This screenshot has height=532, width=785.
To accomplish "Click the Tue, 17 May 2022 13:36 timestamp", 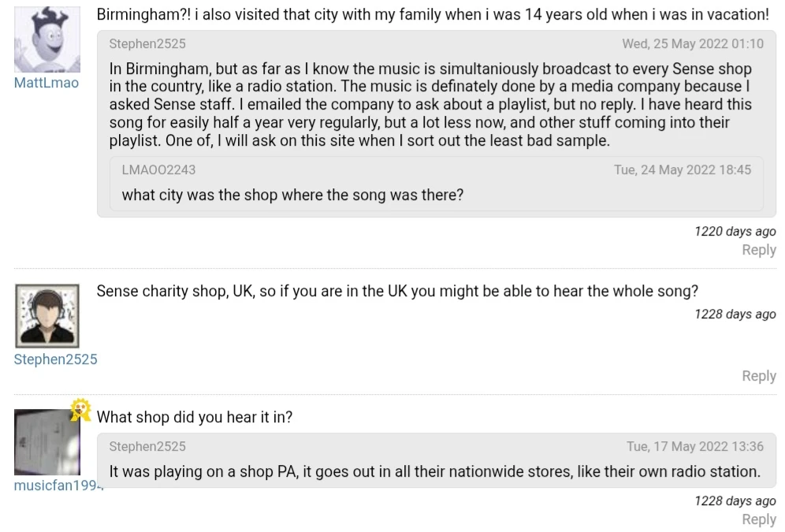I will coord(694,446).
